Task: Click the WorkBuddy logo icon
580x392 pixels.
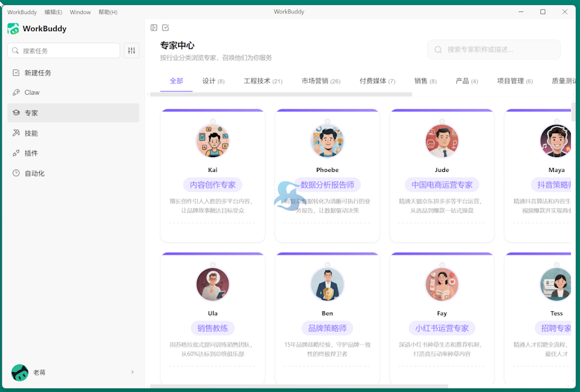Action: 13,28
